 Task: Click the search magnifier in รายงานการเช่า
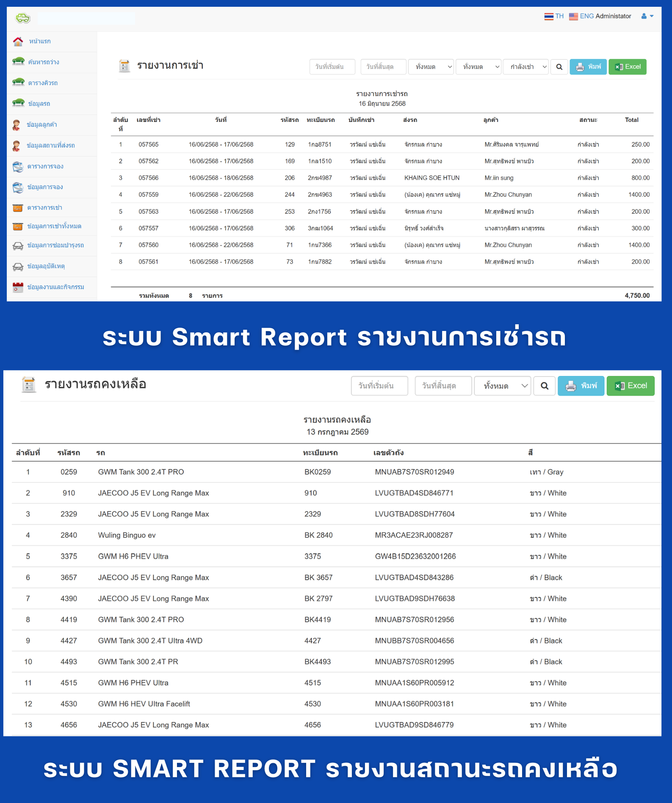click(559, 67)
